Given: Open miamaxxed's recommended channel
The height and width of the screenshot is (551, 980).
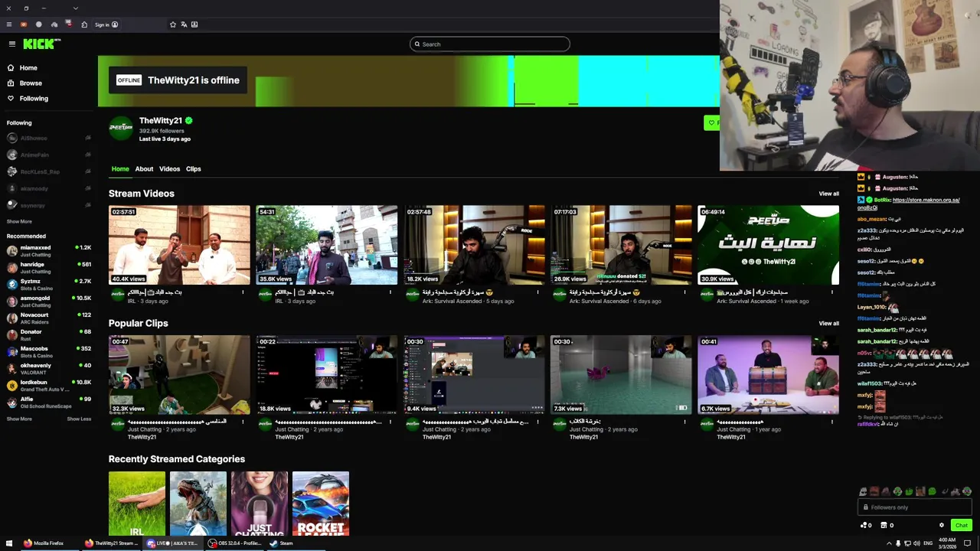Looking at the screenshot, I should tap(49, 251).
